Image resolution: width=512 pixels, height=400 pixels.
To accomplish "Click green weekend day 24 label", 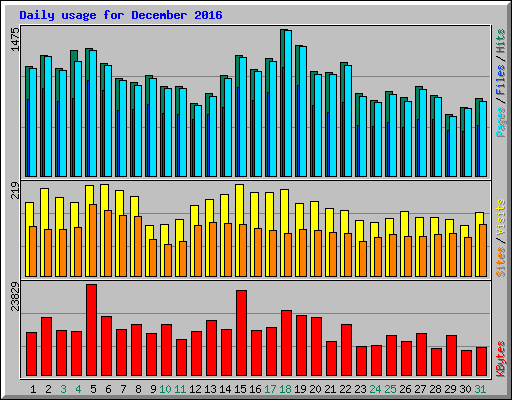I will point(375,389).
